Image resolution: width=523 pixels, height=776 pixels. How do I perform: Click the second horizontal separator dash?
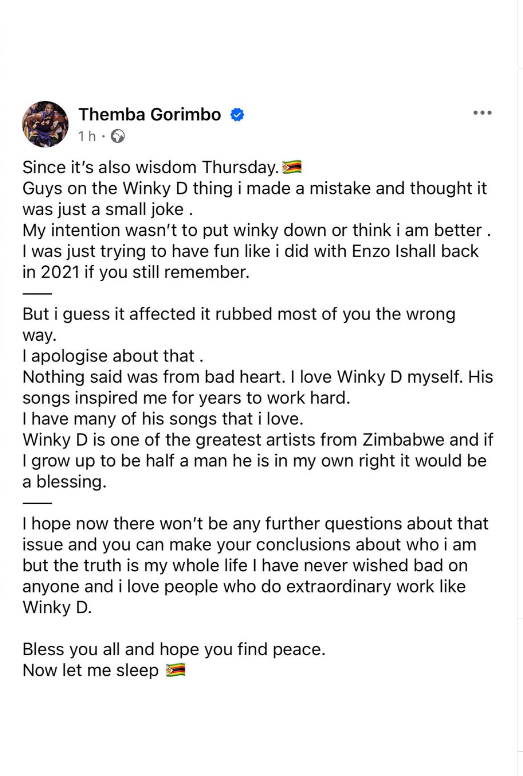[x=37, y=503]
